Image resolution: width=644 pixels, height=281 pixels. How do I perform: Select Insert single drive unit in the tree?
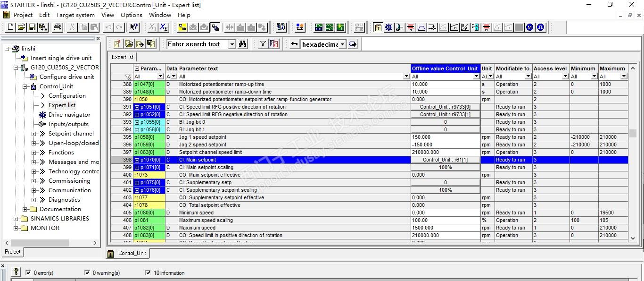[x=61, y=58]
